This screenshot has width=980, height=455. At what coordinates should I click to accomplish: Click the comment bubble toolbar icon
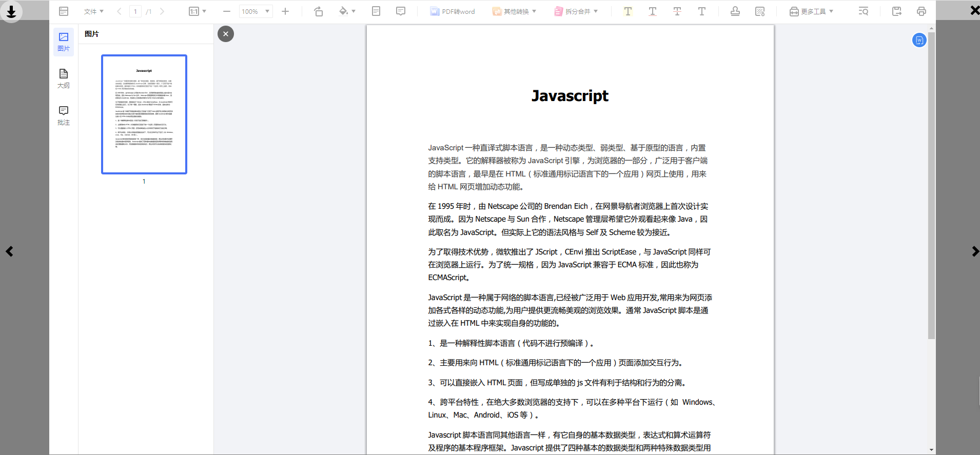401,11
